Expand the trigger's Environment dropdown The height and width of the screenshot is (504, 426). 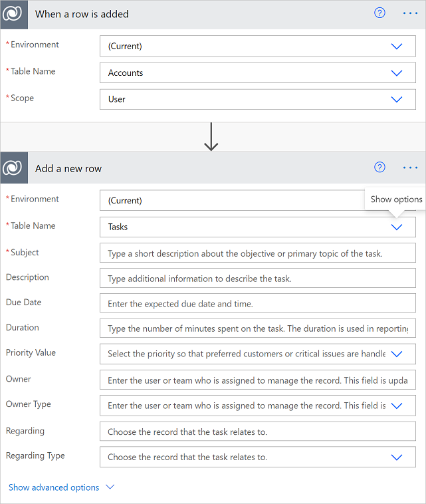coord(397,47)
